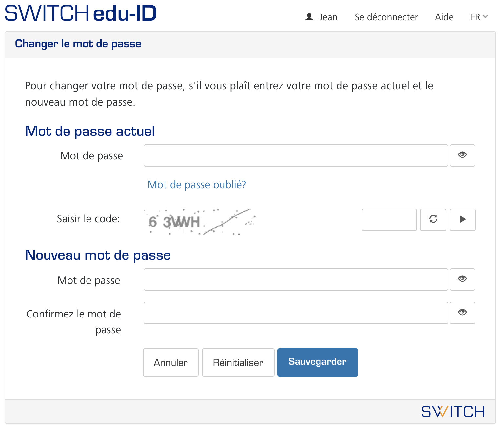Click the SWITCH footer logo

point(453,412)
